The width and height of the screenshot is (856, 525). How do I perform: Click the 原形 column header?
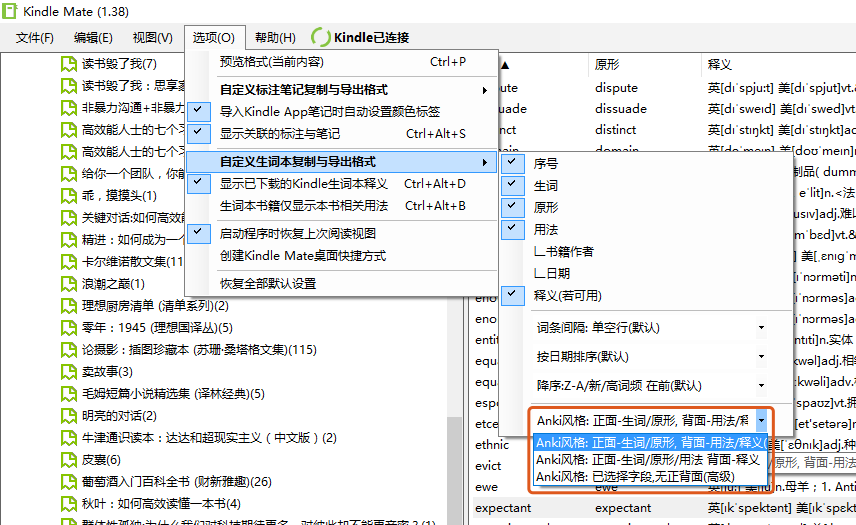(x=606, y=64)
